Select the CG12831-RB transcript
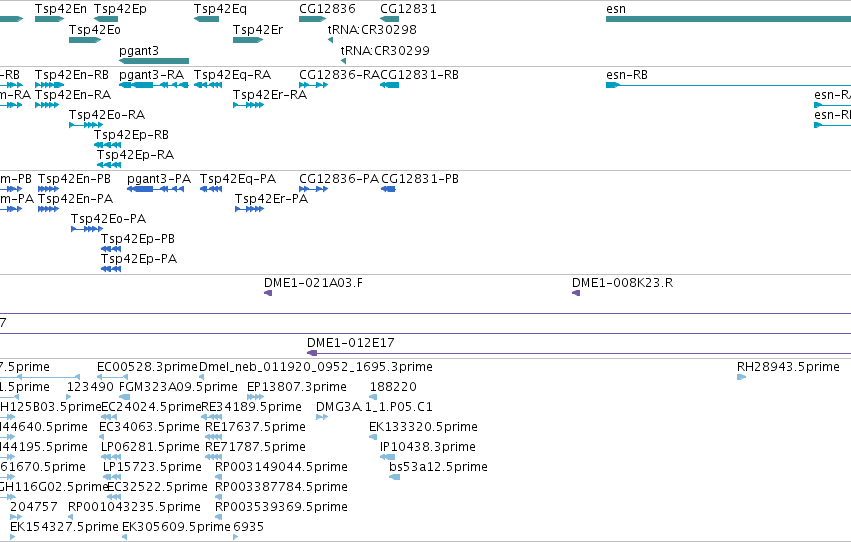Screen dimensions: 851x542 (x=390, y=85)
